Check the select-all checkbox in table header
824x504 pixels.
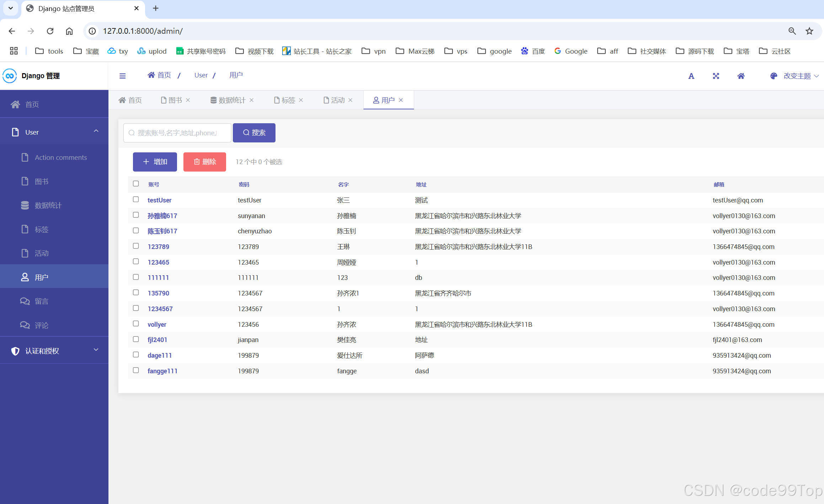click(x=136, y=184)
